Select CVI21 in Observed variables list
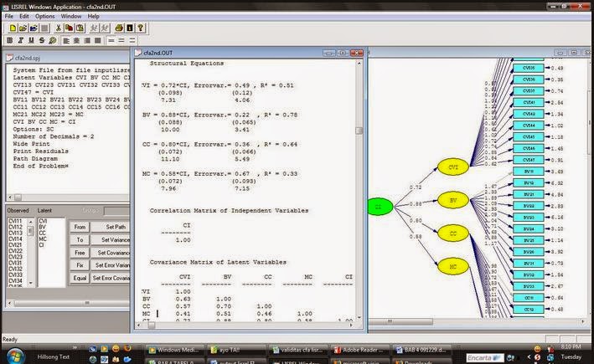594x364 pixels. pyautogui.click(x=15, y=245)
